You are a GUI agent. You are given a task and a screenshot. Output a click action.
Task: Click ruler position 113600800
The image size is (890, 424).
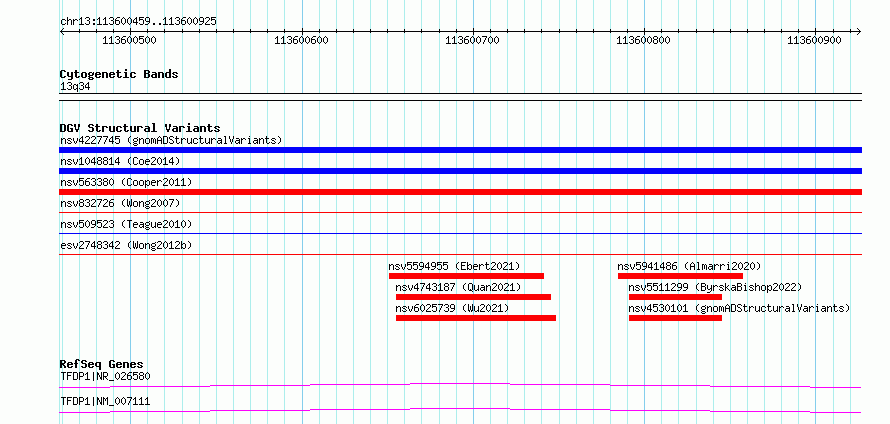coord(644,40)
